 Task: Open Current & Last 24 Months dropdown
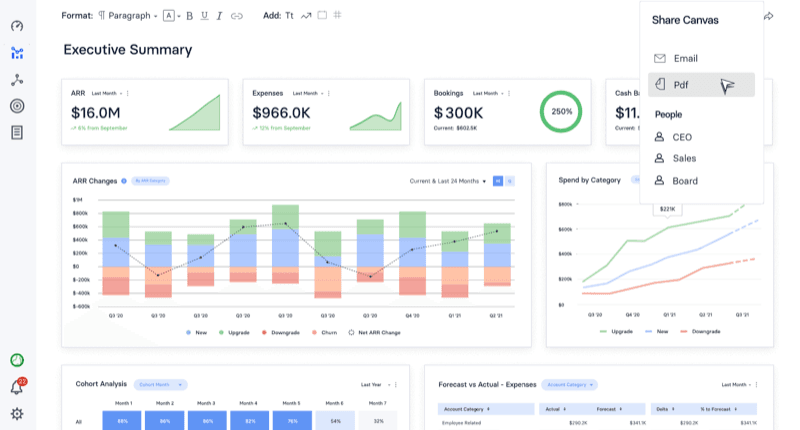click(450, 181)
